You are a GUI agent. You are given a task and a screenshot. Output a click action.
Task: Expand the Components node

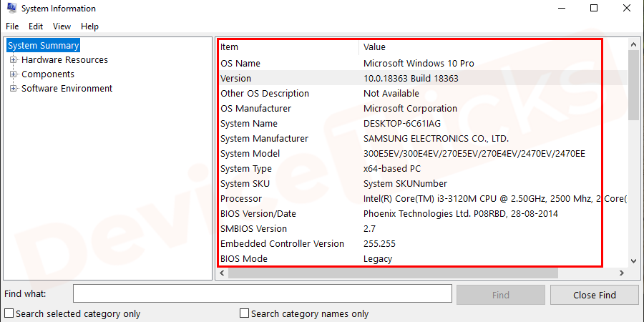click(x=13, y=74)
